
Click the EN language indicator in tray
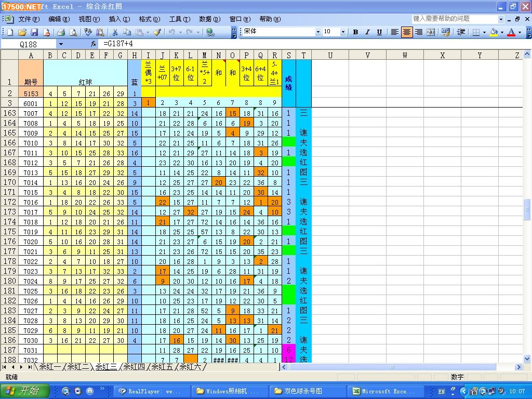pyautogui.click(x=442, y=392)
